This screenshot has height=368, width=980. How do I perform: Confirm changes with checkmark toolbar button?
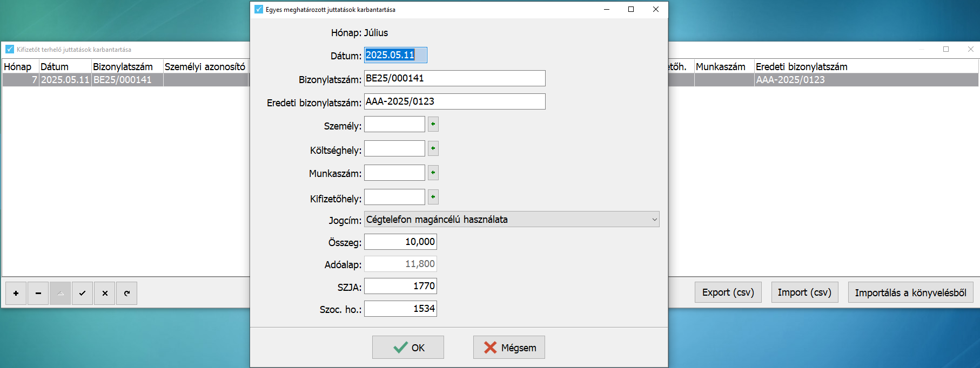click(82, 293)
